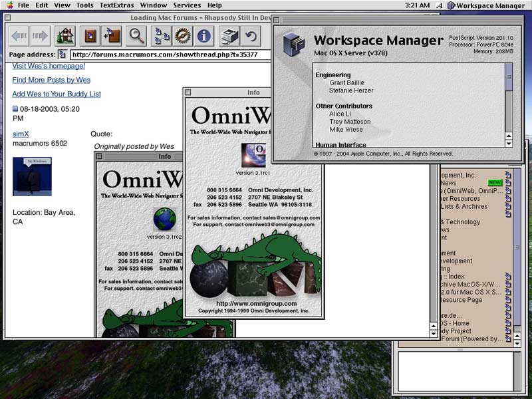This screenshot has height=399, width=532.
Task: Click the browser page scroll-down arrow
Action: tap(434, 334)
